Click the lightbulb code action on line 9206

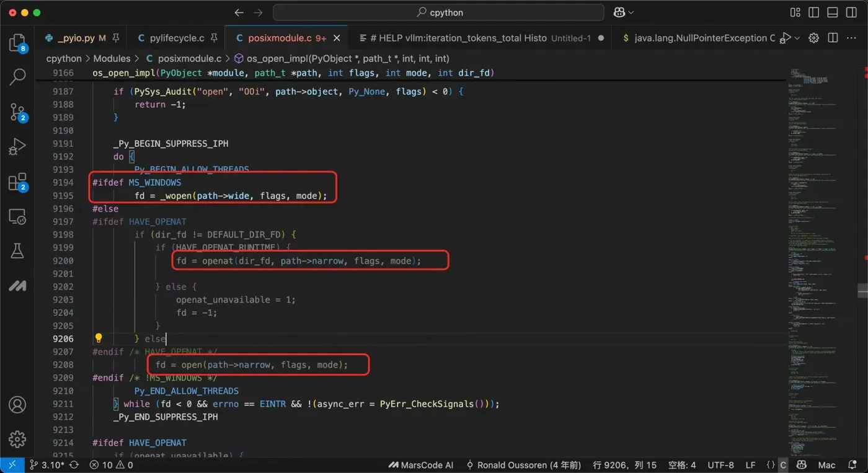click(98, 338)
